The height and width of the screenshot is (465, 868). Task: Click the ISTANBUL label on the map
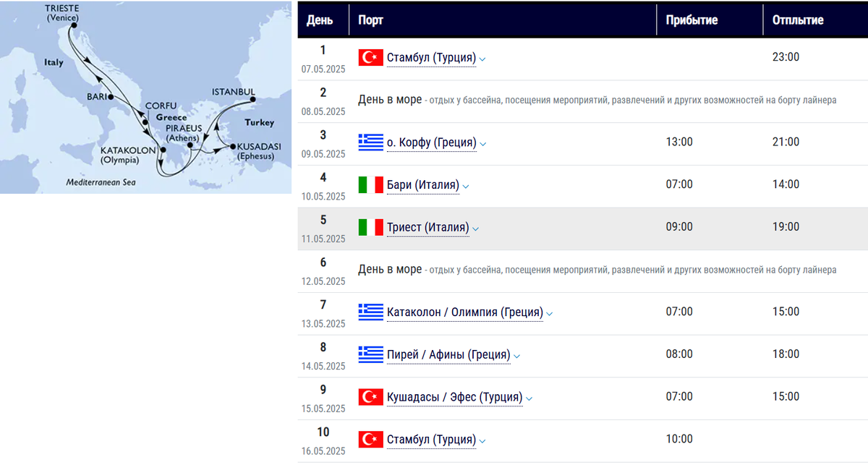click(x=233, y=92)
